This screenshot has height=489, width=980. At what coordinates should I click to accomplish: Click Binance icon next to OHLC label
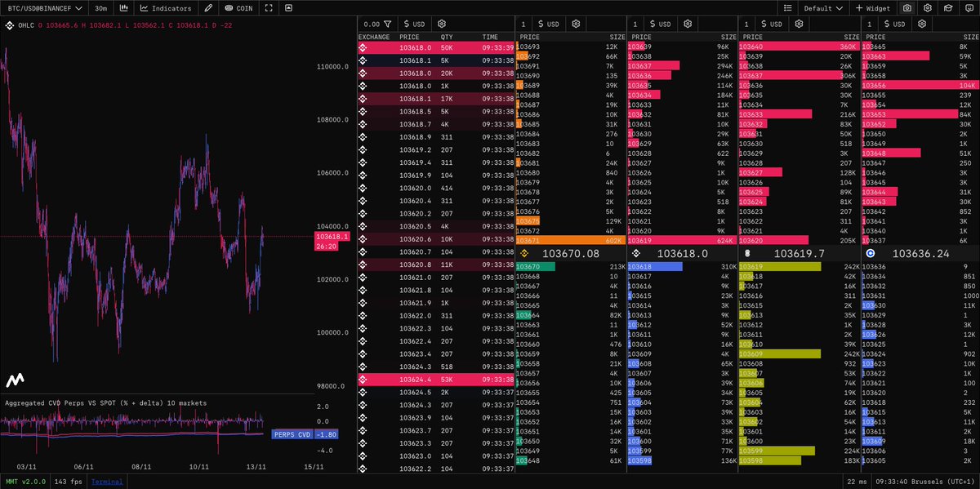coord(11,26)
